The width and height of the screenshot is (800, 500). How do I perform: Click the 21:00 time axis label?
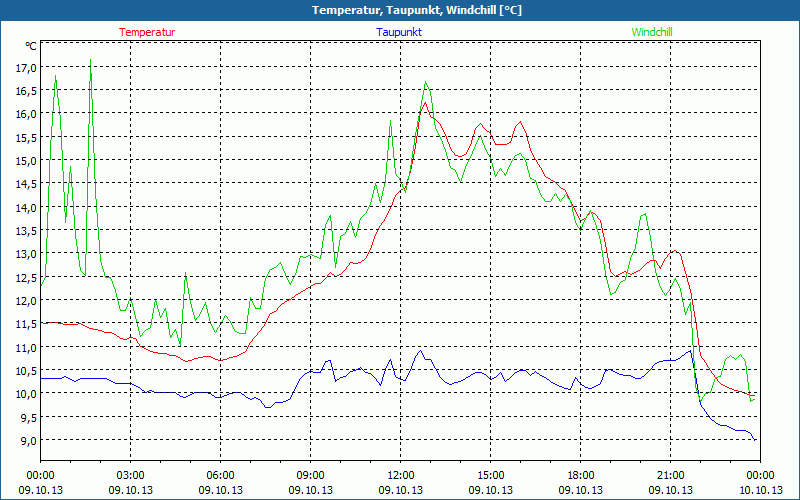[670, 475]
